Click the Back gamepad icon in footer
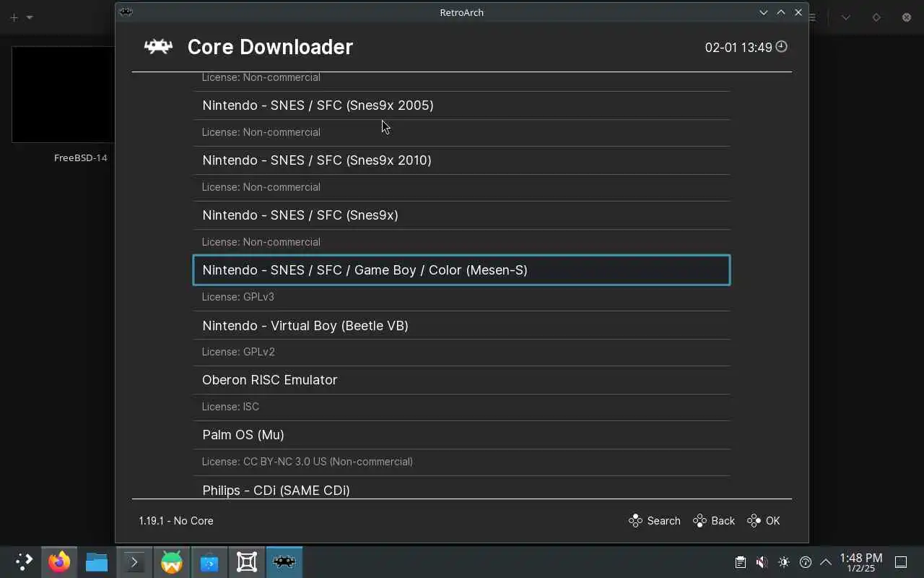The image size is (924, 578). 699,521
